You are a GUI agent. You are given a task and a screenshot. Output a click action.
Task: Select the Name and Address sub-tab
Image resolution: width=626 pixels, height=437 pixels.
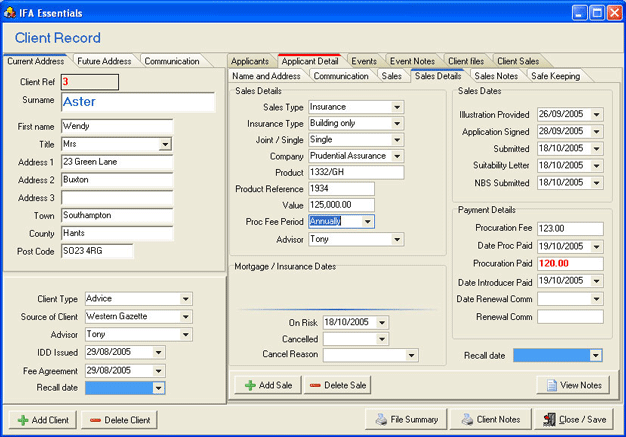(x=266, y=76)
